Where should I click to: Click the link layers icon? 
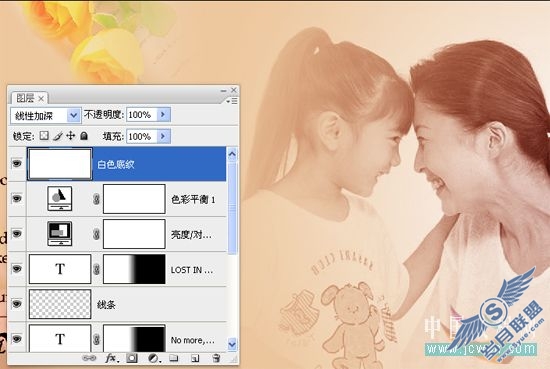point(89,358)
